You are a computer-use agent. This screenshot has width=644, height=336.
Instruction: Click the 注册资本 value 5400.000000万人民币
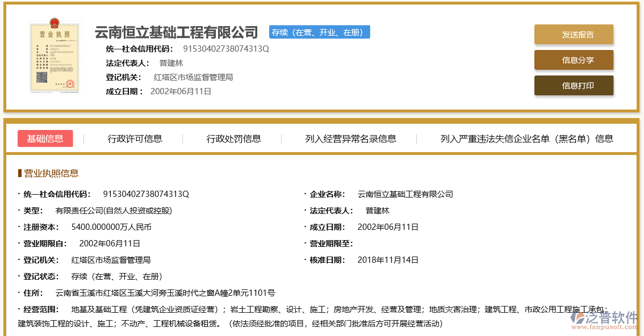tap(111, 227)
